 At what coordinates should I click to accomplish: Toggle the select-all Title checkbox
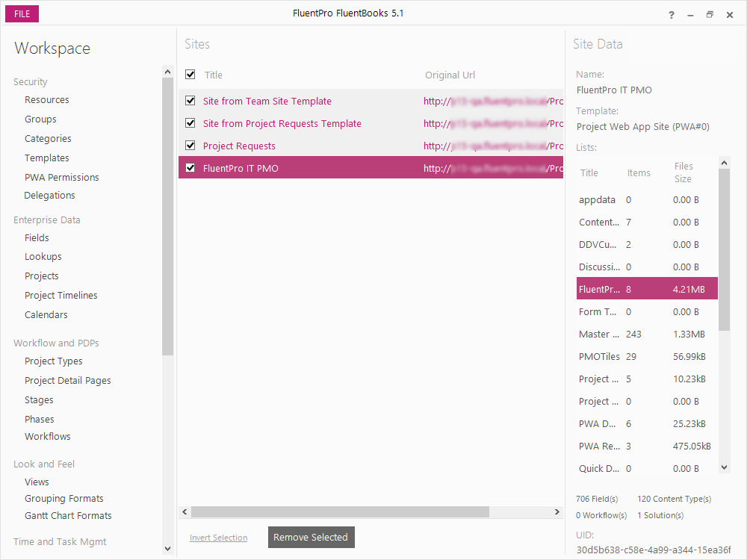tap(190, 74)
